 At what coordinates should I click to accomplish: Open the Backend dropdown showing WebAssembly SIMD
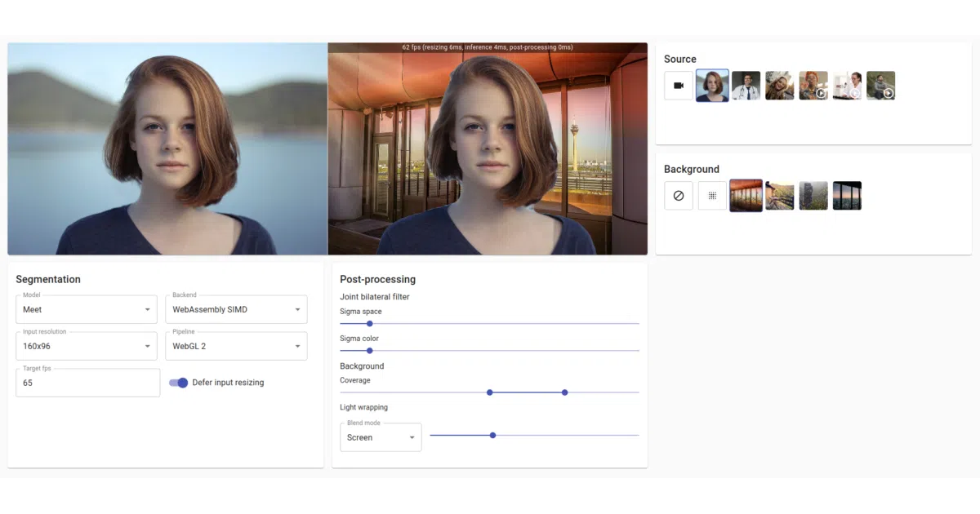coord(237,309)
